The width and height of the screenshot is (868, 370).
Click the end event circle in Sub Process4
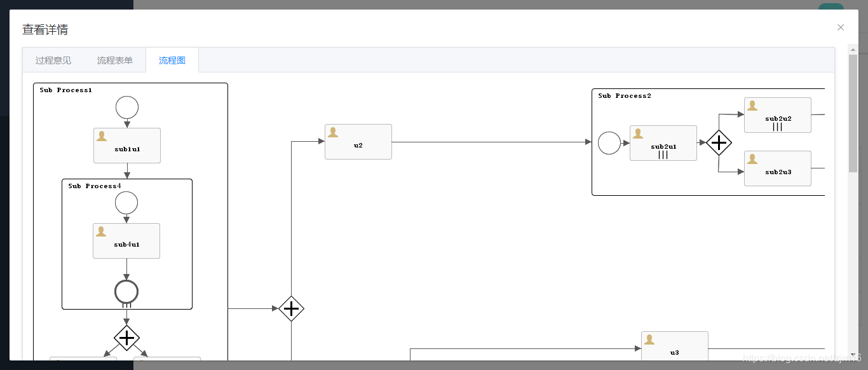coord(126,292)
